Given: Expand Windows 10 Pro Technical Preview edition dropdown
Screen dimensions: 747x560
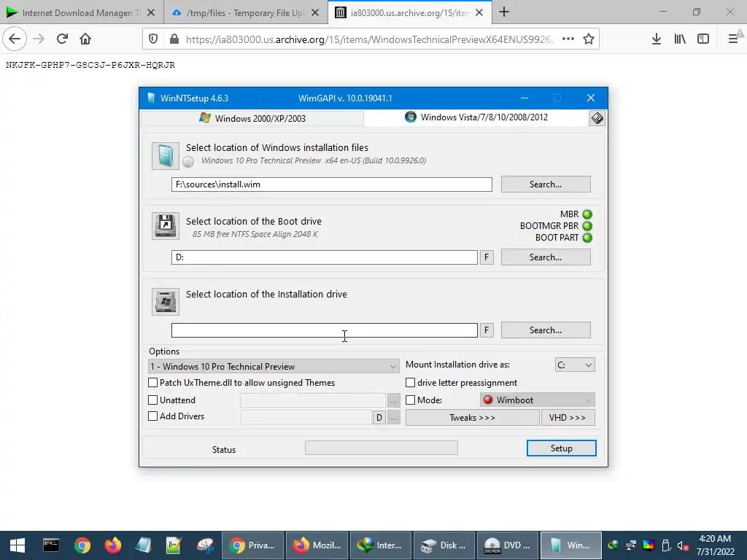Looking at the screenshot, I should [x=274, y=366].
